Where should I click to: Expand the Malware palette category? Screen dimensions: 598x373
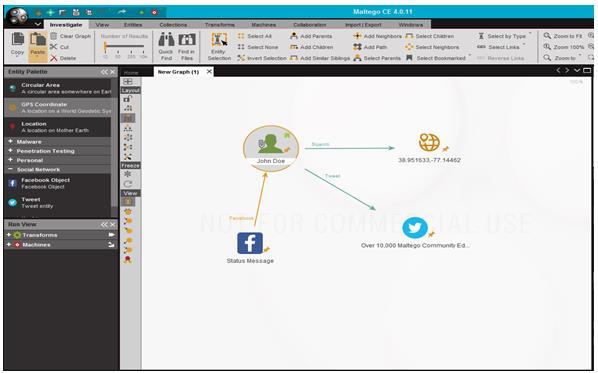11,141
